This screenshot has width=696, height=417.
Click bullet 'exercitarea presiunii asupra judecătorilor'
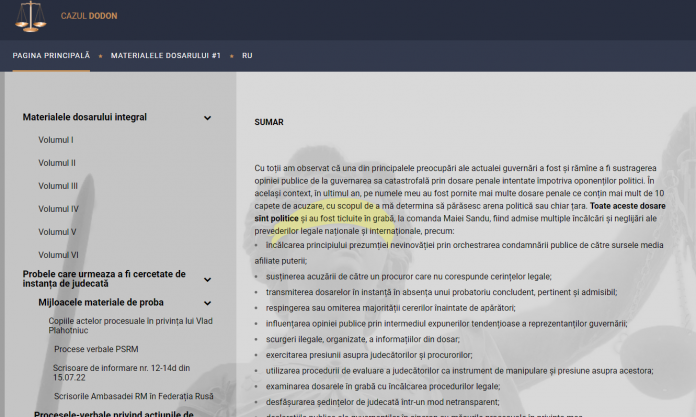point(369,355)
